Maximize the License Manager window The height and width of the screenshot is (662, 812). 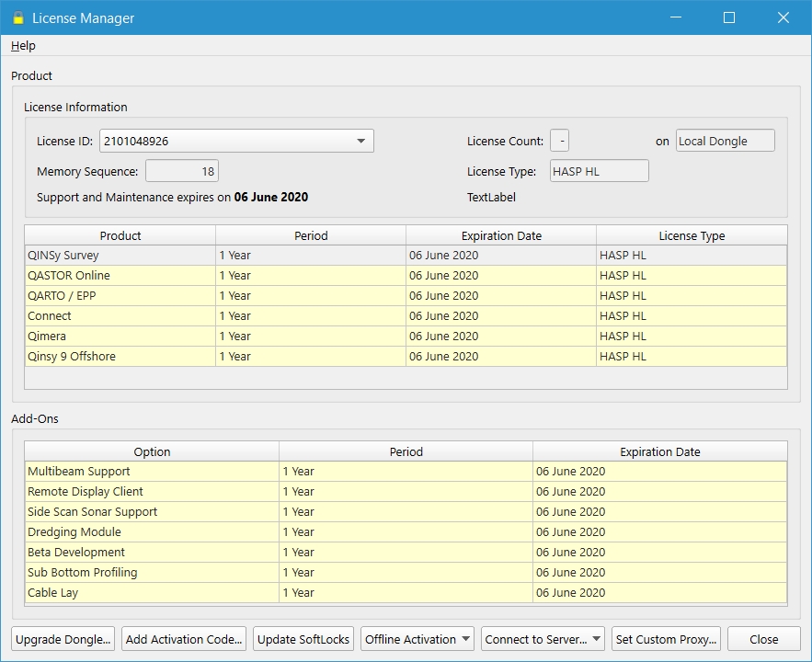729,18
